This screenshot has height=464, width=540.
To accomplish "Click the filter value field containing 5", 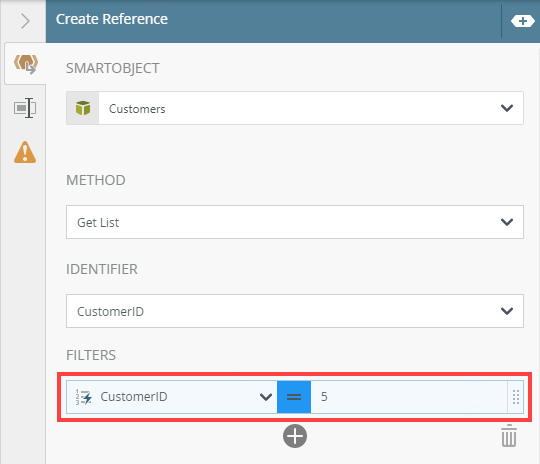I will click(x=409, y=397).
